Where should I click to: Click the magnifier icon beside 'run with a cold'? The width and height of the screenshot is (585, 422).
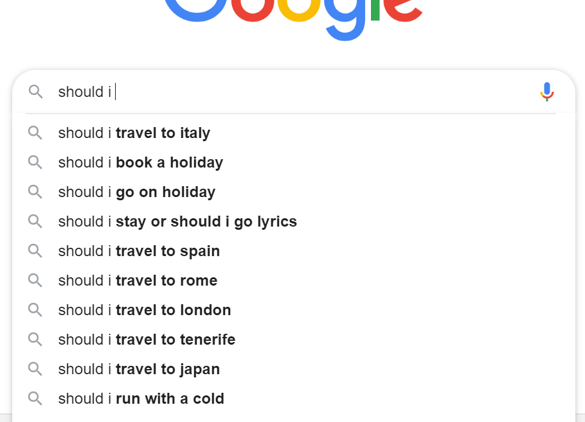[35, 398]
